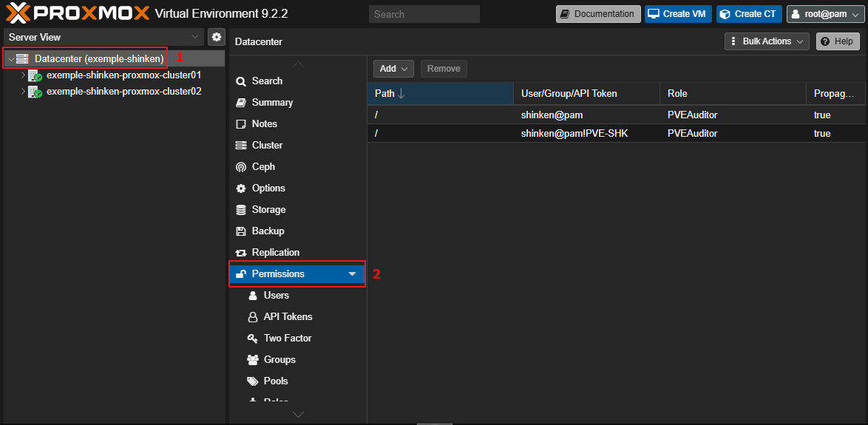
Task: Expand the exemple-shinken-proxmox-cluster02 node
Action: click(23, 92)
